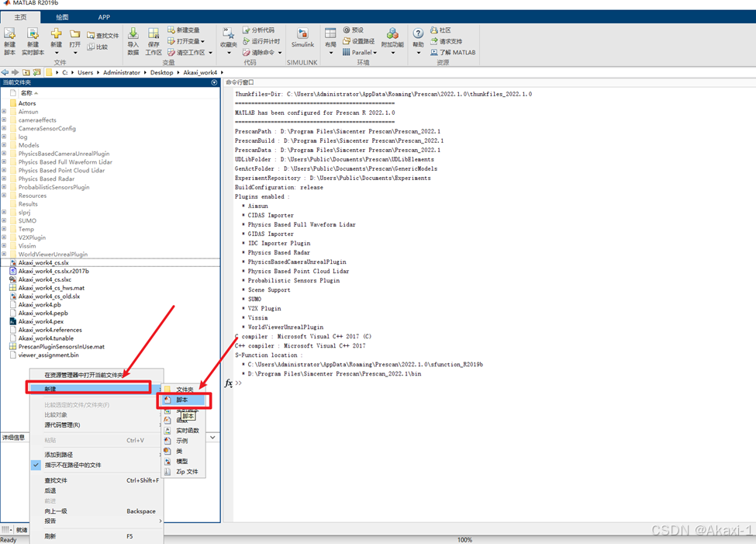Click the 保存工作区 icon
Viewport: 756px width, 544px height.
[x=154, y=33]
